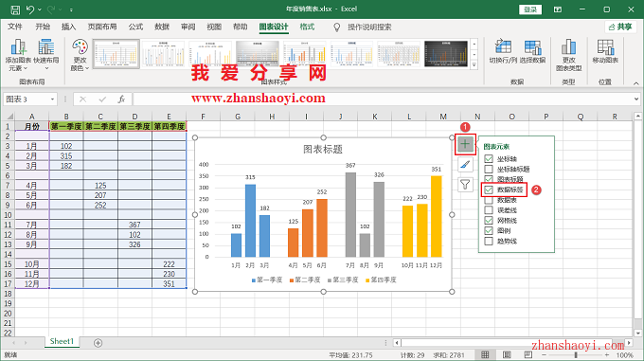Click the 图表标题 chart title text
Image resolution: width=644 pixels, height=361 pixels.
coord(323,150)
